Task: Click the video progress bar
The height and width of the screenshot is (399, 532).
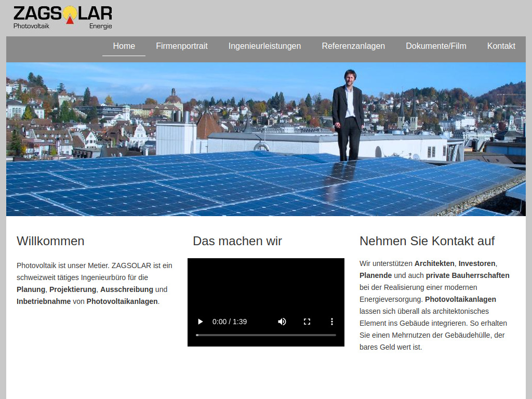Action: 266,335
